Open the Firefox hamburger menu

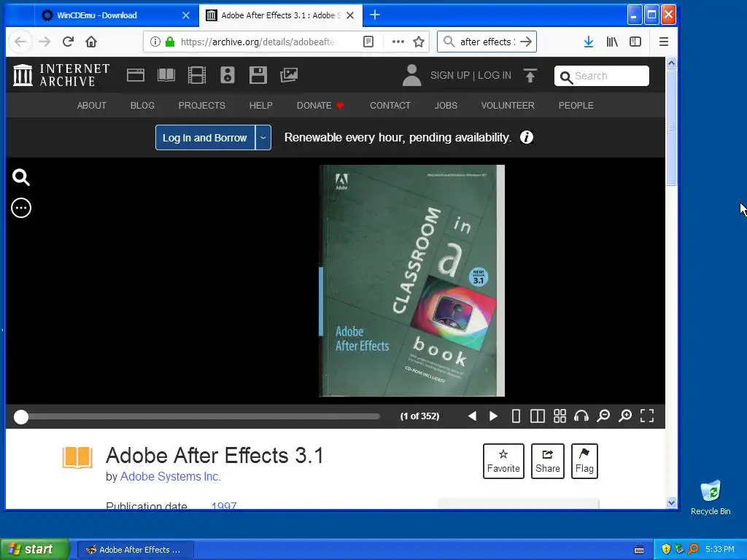click(664, 42)
